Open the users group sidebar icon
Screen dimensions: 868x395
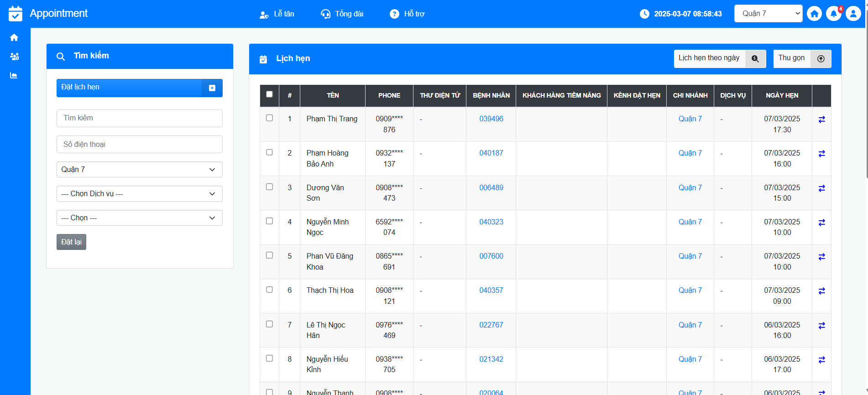click(14, 57)
